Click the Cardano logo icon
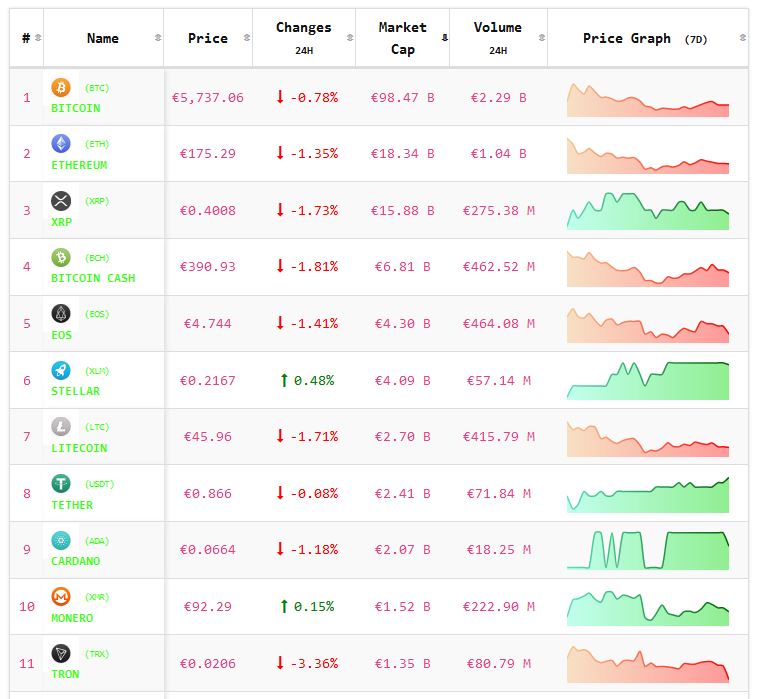The image size is (759, 699). (61, 540)
